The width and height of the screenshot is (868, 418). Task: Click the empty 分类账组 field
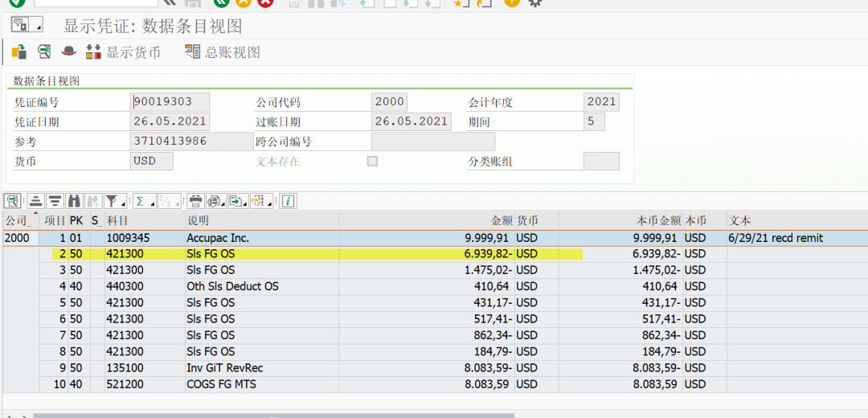click(x=601, y=161)
